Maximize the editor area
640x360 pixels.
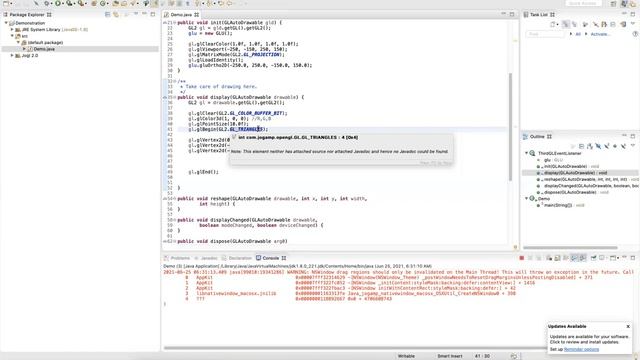(512, 14)
